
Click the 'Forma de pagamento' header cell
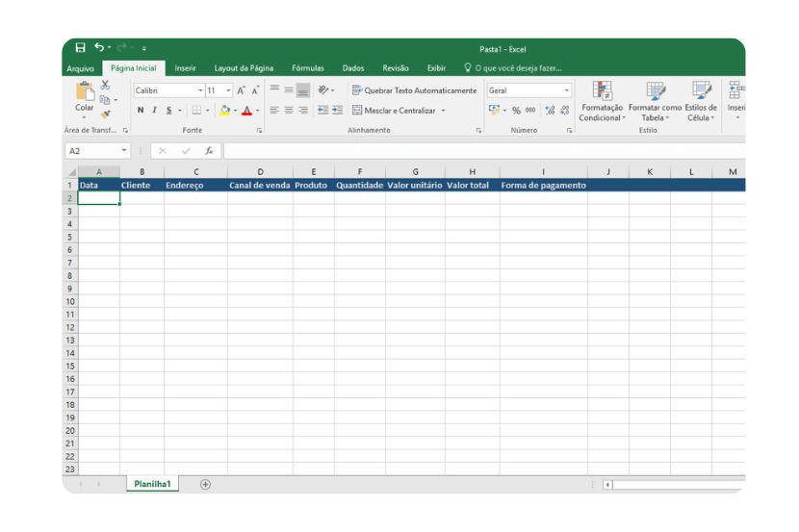544,186
